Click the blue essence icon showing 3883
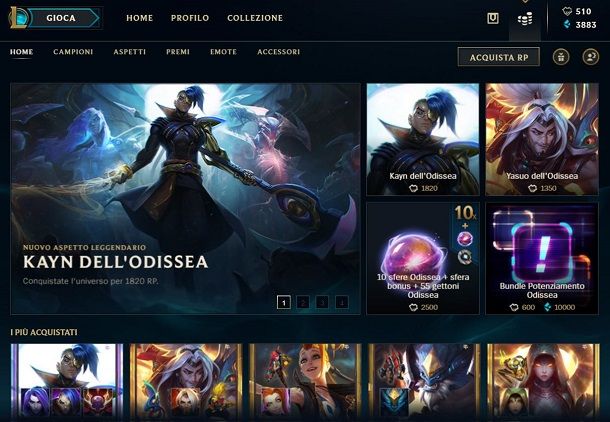The width and height of the screenshot is (610, 422). click(x=567, y=25)
